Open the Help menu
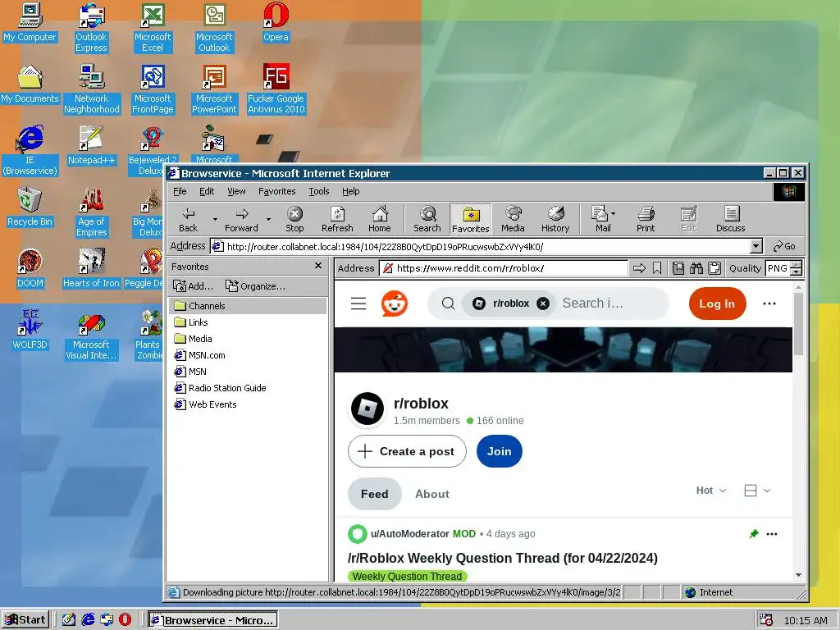 click(351, 191)
